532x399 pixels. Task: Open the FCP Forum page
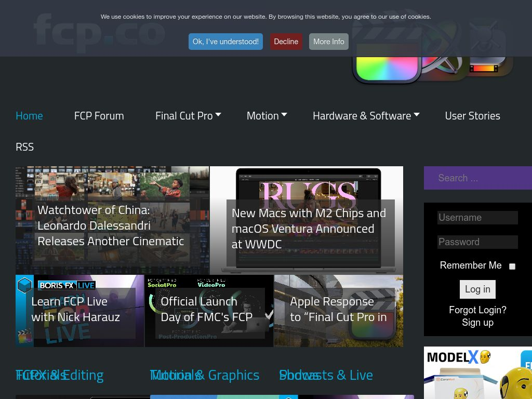click(x=99, y=116)
